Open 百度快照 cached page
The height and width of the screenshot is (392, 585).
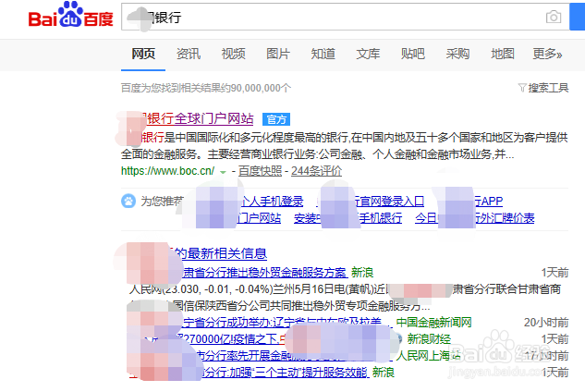260,171
